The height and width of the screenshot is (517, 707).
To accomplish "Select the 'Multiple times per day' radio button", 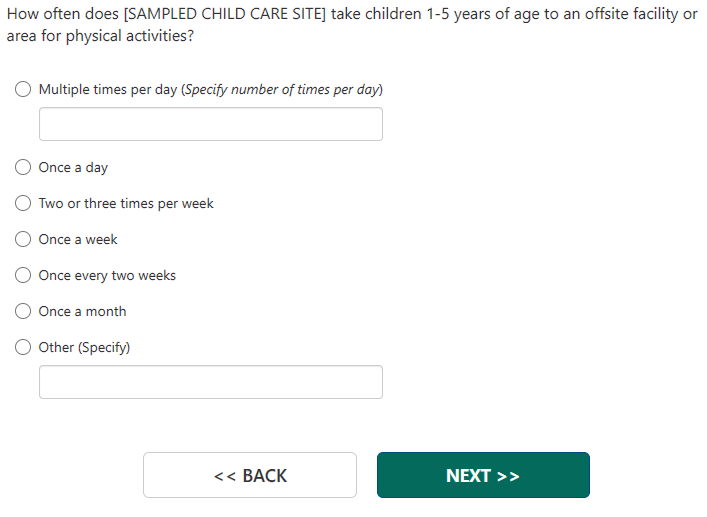I will [x=23, y=89].
